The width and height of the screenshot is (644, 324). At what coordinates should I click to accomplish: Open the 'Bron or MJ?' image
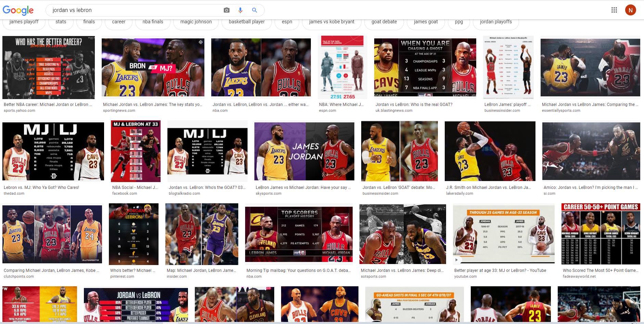click(x=153, y=68)
